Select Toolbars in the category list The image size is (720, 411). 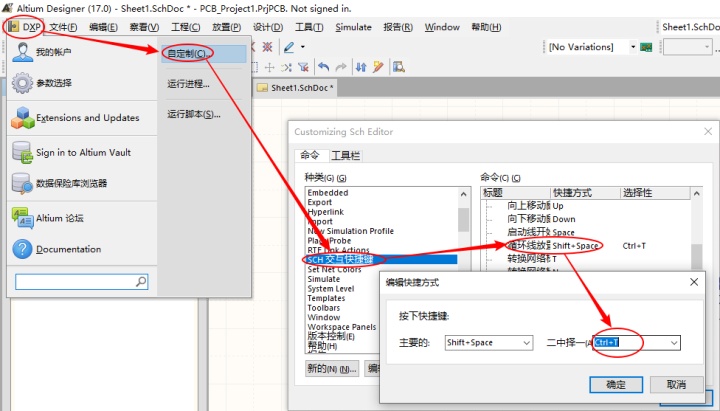pyautogui.click(x=324, y=308)
